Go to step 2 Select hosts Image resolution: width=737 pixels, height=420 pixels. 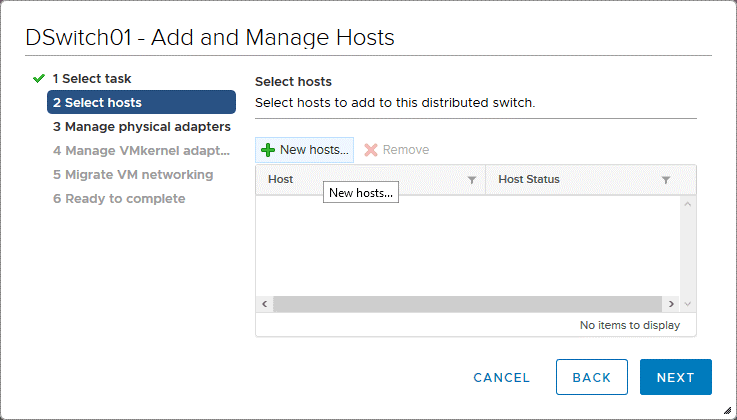point(141,102)
